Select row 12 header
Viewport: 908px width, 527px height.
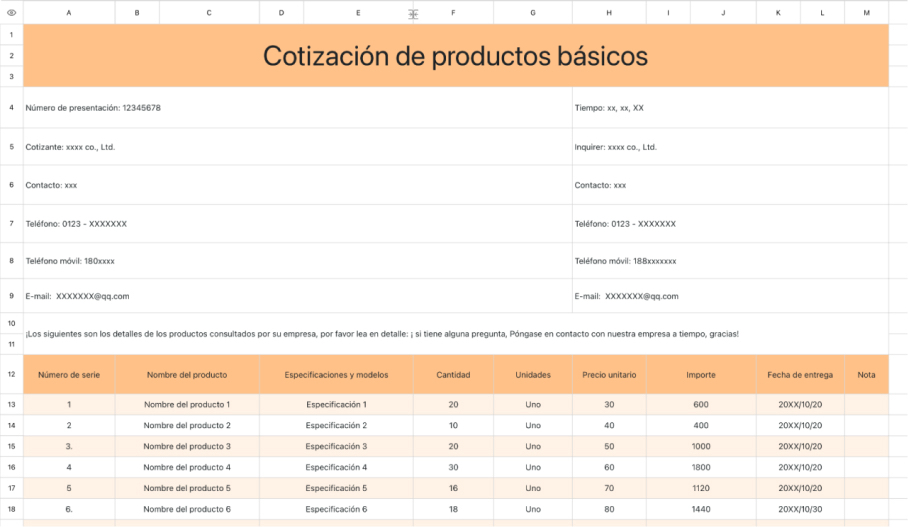(11, 374)
